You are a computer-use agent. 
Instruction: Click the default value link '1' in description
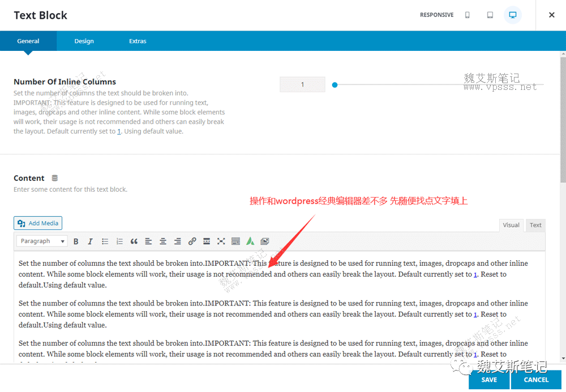(x=119, y=132)
